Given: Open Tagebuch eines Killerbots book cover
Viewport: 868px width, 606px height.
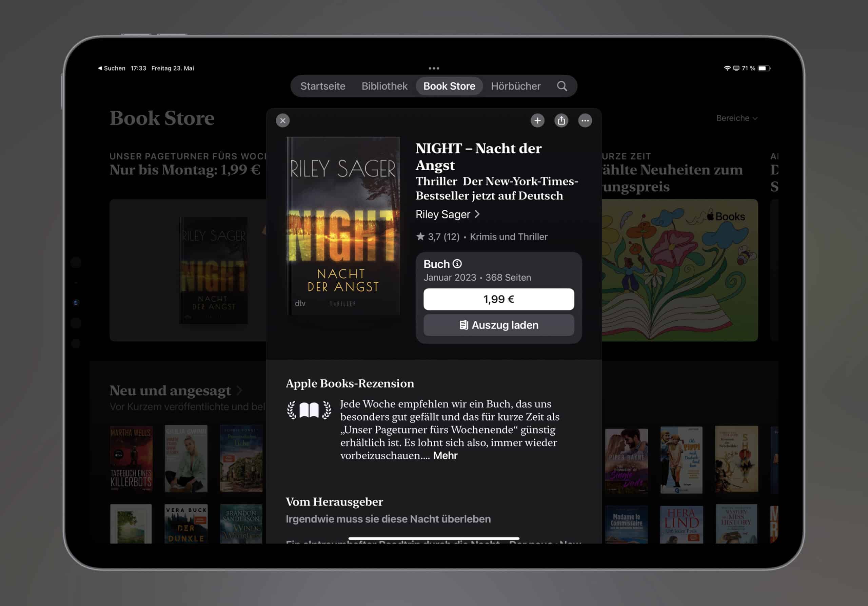Looking at the screenshot, I should point(131,459).
